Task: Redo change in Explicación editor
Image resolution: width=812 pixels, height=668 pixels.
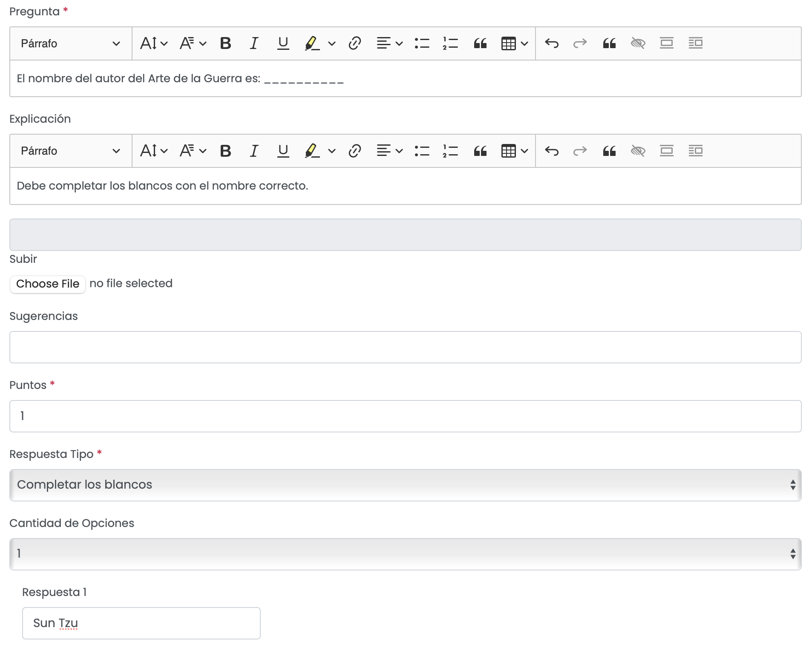Action: tap(580, 151)
